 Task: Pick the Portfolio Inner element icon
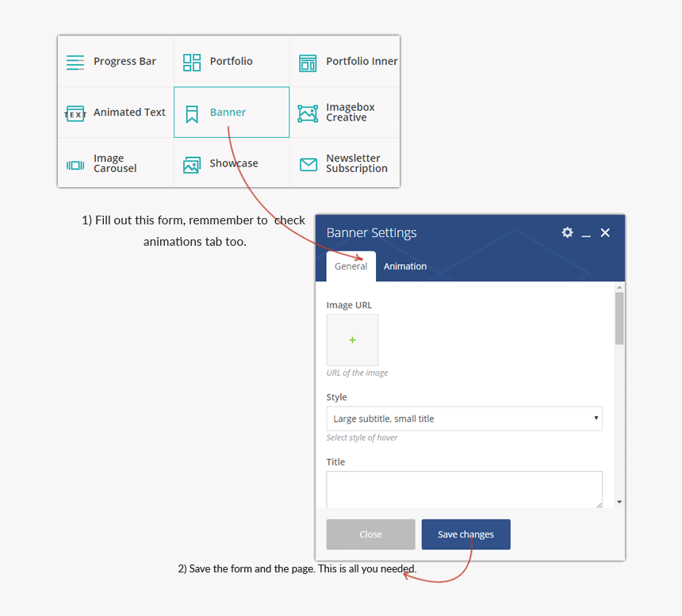308,63
